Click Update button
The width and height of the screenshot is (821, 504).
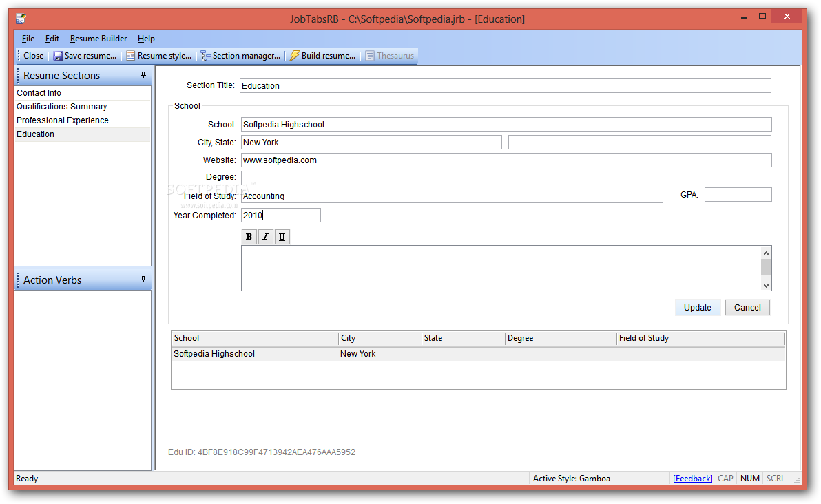pyautogui.click(x=698, y=308)
